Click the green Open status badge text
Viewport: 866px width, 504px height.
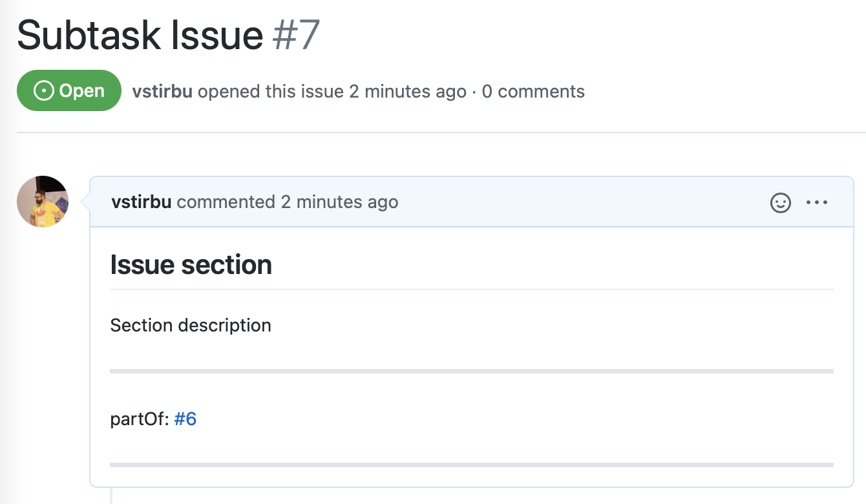click(x=81, y=91)
